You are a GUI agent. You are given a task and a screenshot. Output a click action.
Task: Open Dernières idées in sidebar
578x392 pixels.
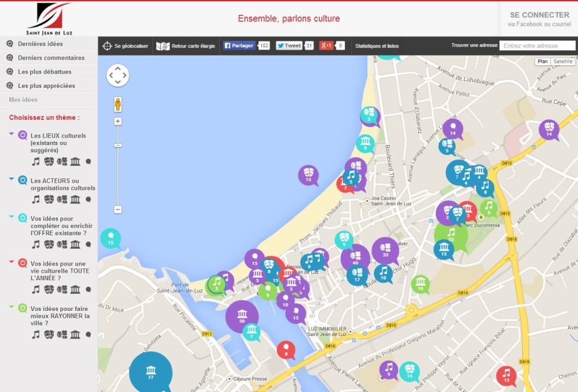tap(40, 44)
